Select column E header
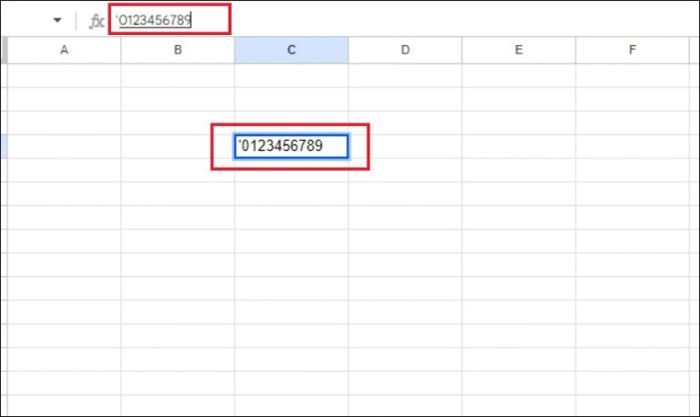 (x=518, y=50)
